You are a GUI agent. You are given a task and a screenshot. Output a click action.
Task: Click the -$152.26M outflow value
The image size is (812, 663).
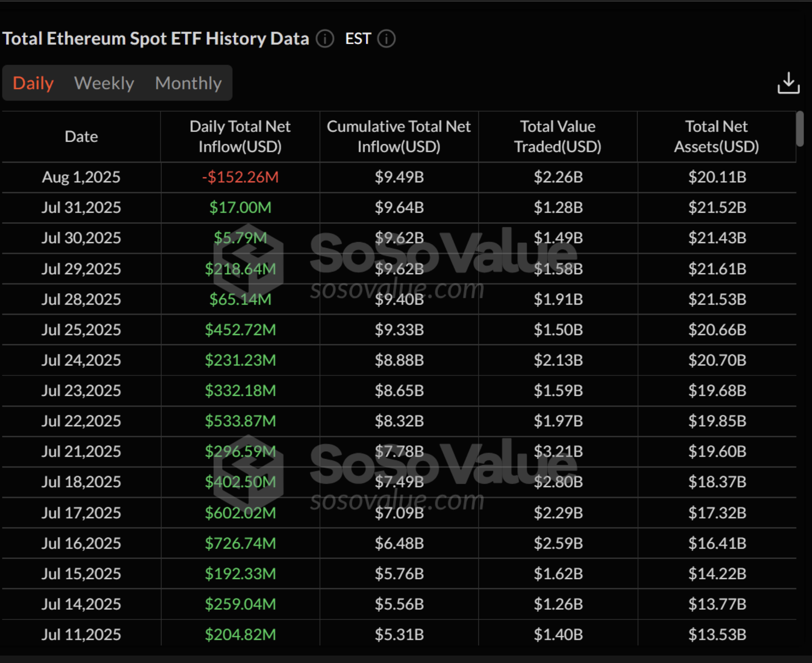[x=240, y=177]
